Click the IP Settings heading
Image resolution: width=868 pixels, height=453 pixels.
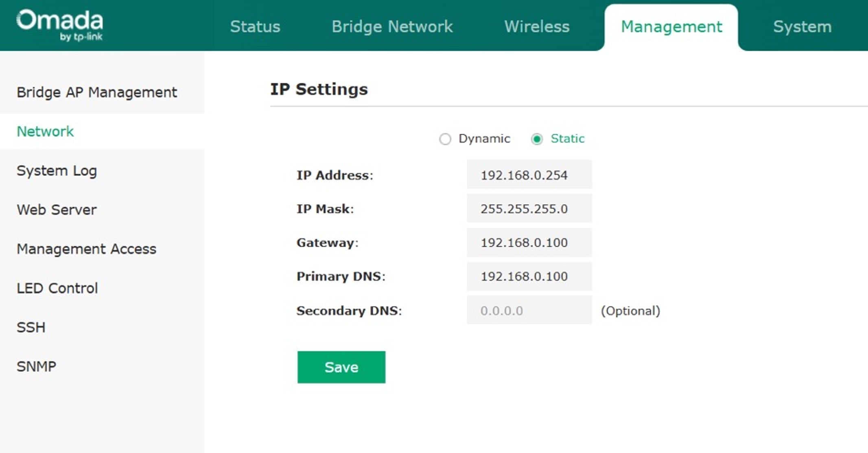pyautogui.click(x=319, y=89)
